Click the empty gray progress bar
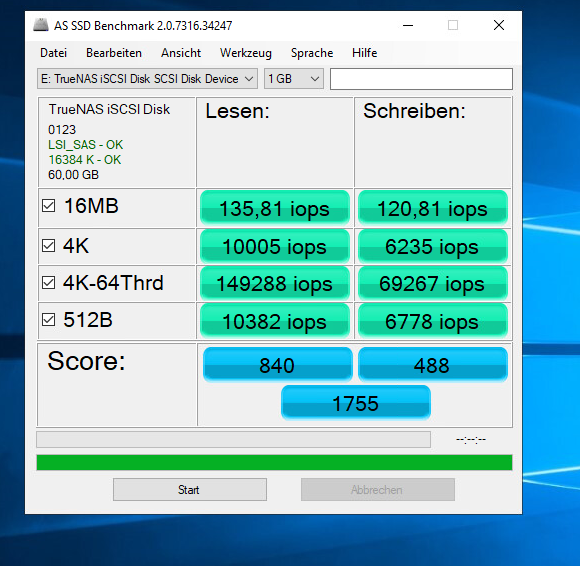 (233, 439)
